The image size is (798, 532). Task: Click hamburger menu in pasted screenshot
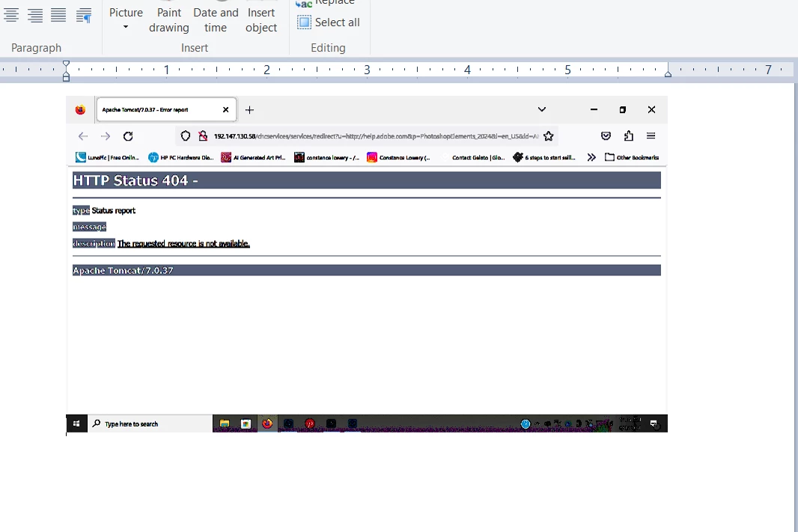651,135
